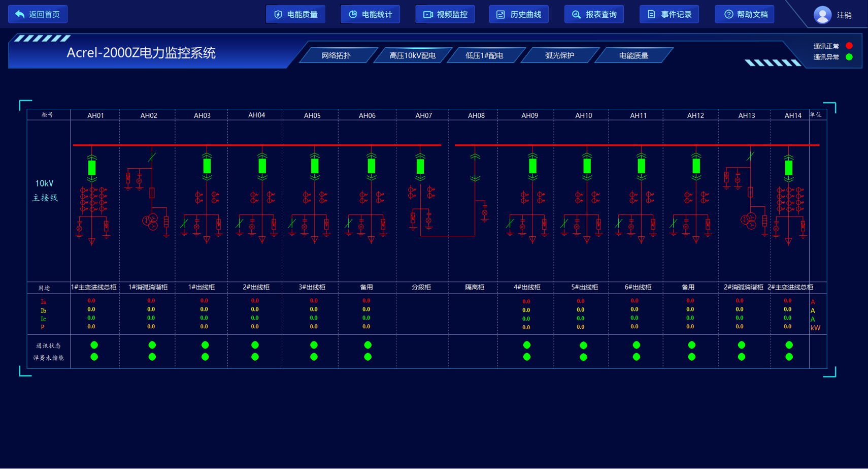
Task: Click the AH10 green circuit breaker
Action: point(587,166)
